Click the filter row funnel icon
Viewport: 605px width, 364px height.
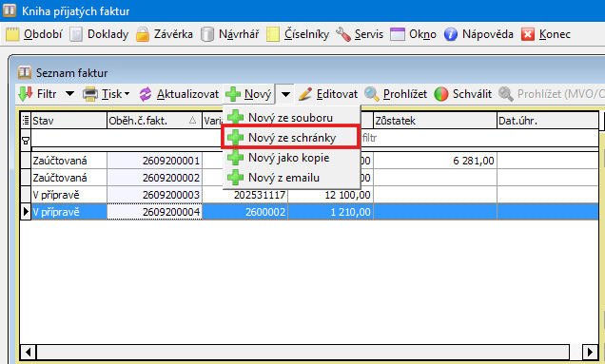click(26, 141)
